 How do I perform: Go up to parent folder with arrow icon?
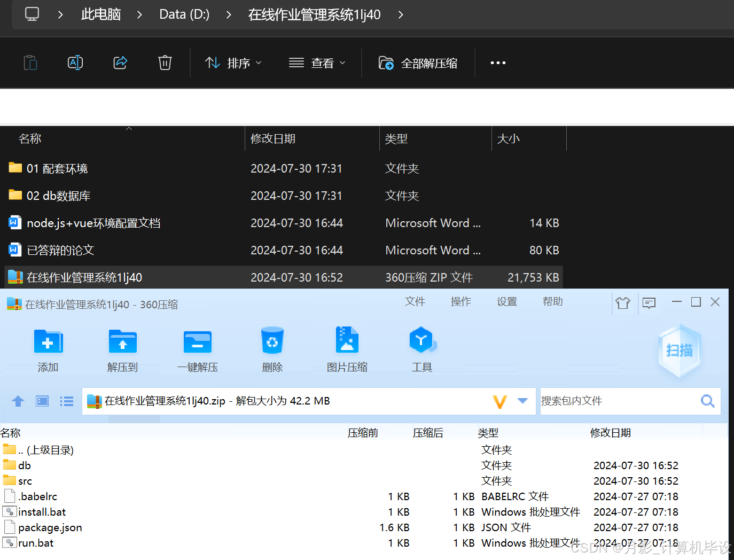click(x=18, y=401)
